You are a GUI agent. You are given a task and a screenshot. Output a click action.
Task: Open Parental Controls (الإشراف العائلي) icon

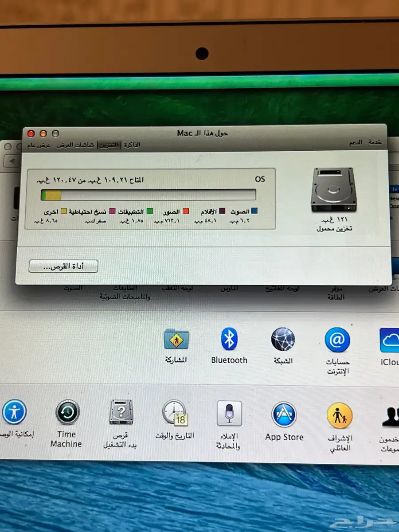[x=339, y=416]
